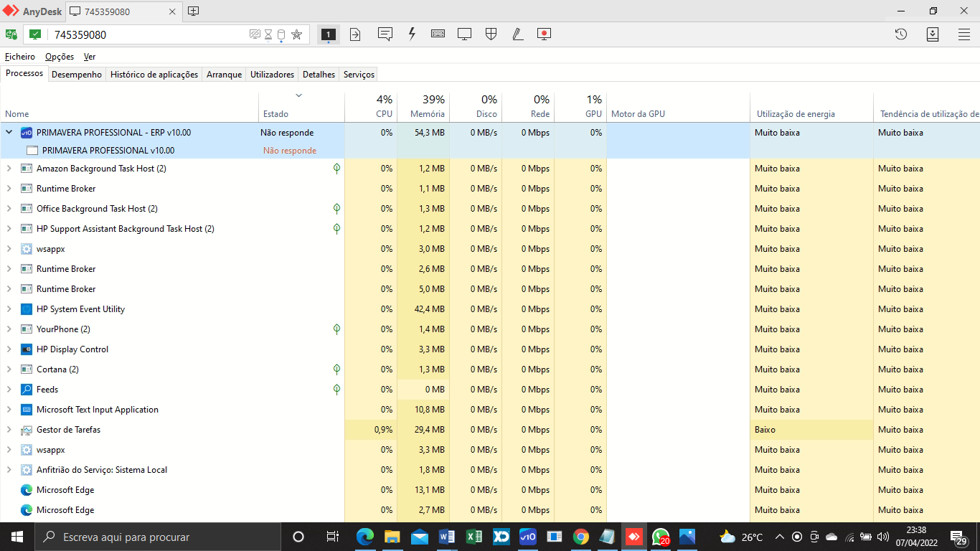Expand the Amazon Background Task Host group
The image size is (980, 551).
[9, 169]
